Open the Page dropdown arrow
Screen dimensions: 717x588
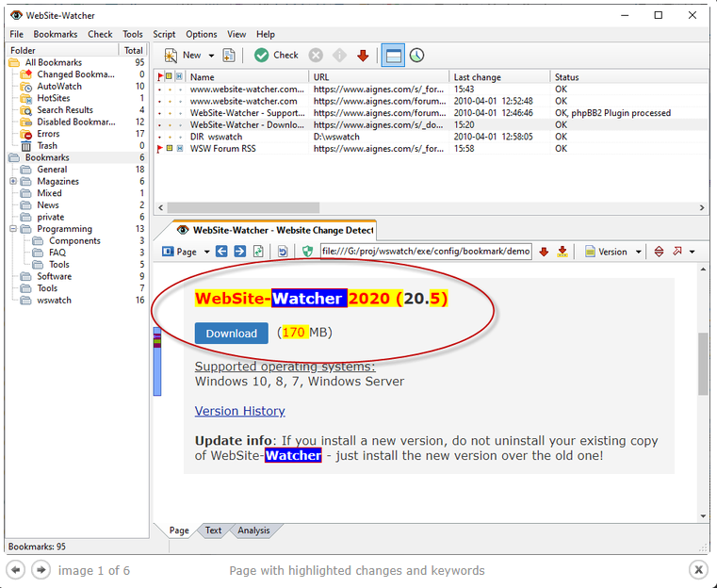pos(206,252)
